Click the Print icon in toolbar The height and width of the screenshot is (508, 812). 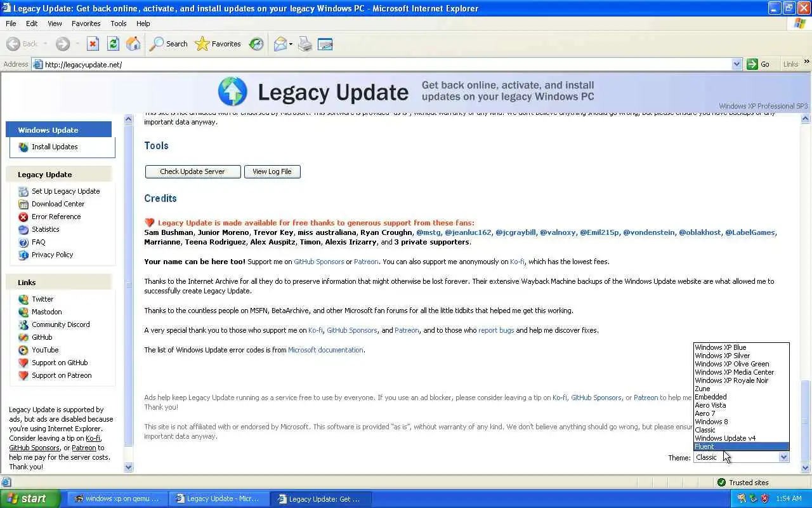(305, 44)
